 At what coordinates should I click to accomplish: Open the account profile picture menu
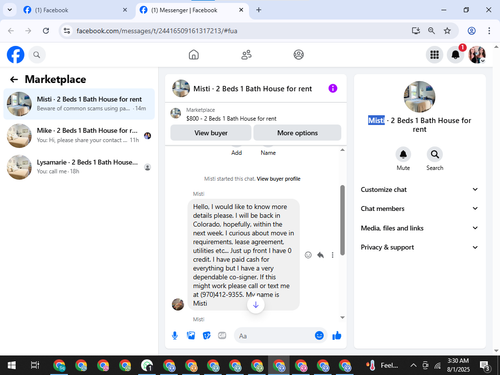point(477,55)
